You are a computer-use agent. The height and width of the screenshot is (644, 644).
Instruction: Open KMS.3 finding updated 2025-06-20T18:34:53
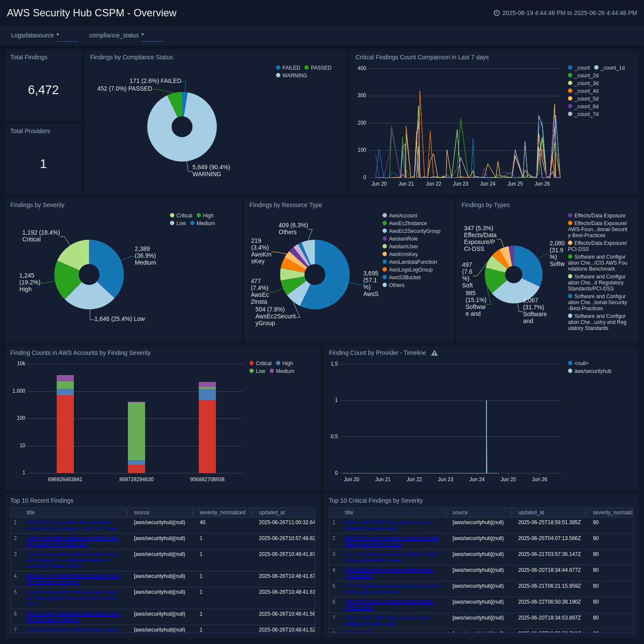pos(388,621)
